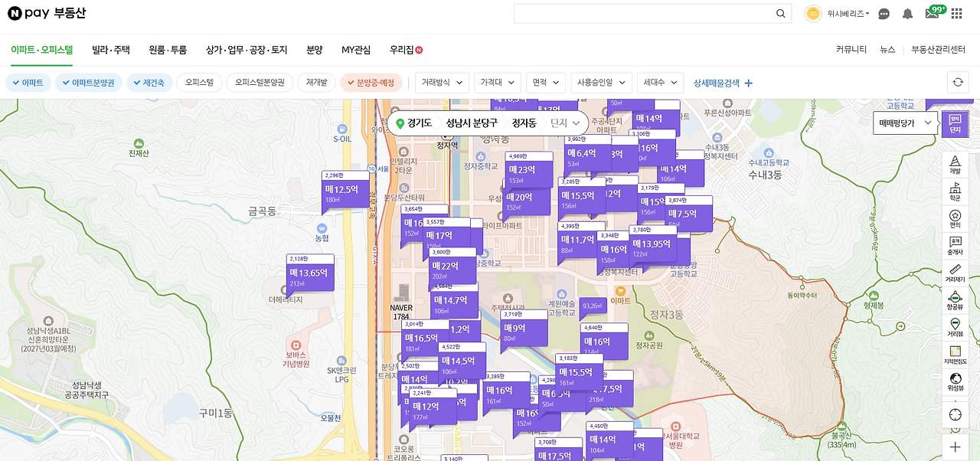Toggle the 재개발 filter chip

[x=317, y=83]
